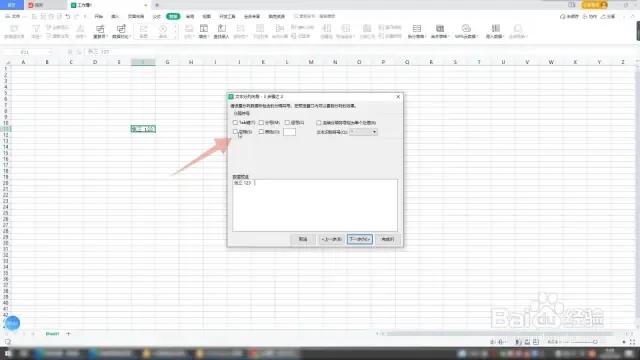This screenshot has height=360, width=640.
Task: Open the Fund data type button
Action: [163, 31]
